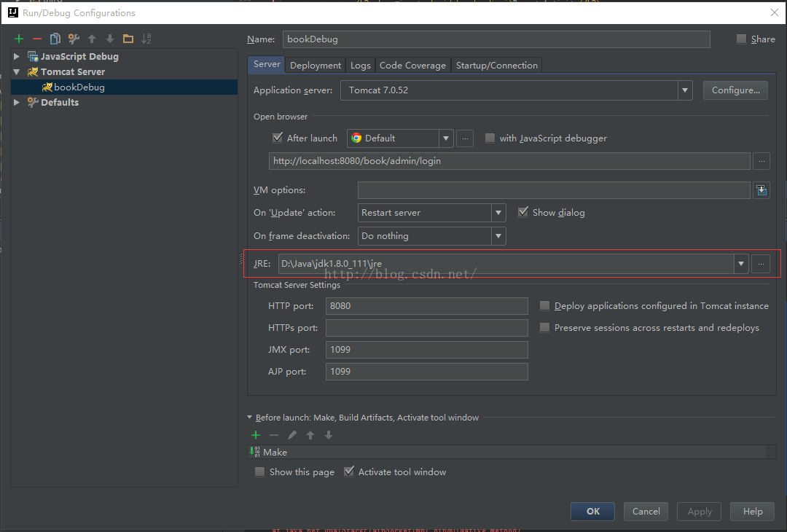Click the Tomcat Server cat icon
Viewport: 787px width, 532px height.
(x=33, y=71)
